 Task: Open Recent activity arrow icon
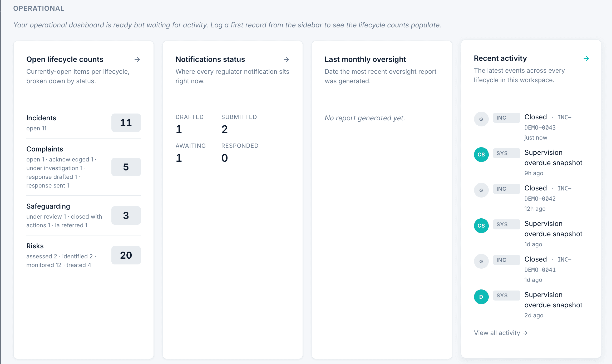coord(586,58)
